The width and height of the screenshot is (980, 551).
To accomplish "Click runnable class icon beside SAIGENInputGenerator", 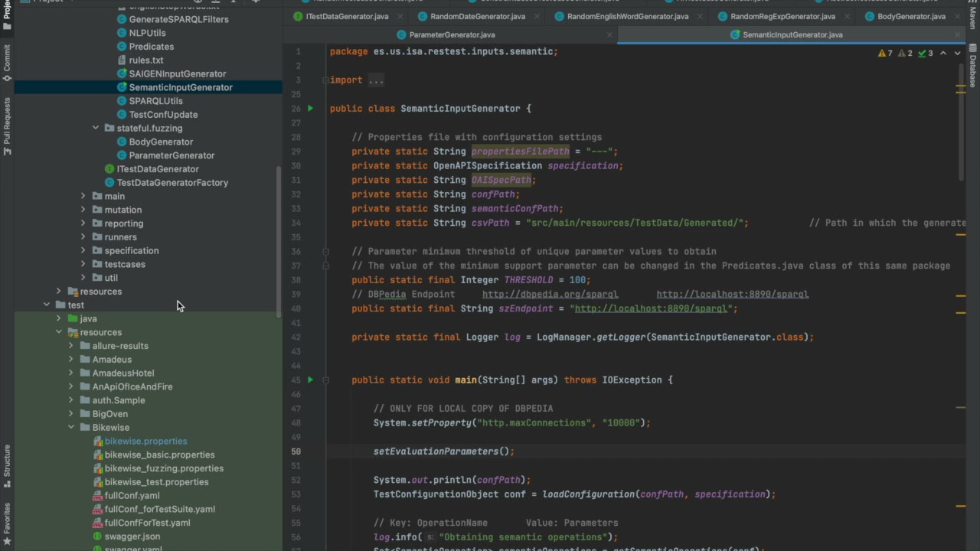I will (x=122, y=73).
